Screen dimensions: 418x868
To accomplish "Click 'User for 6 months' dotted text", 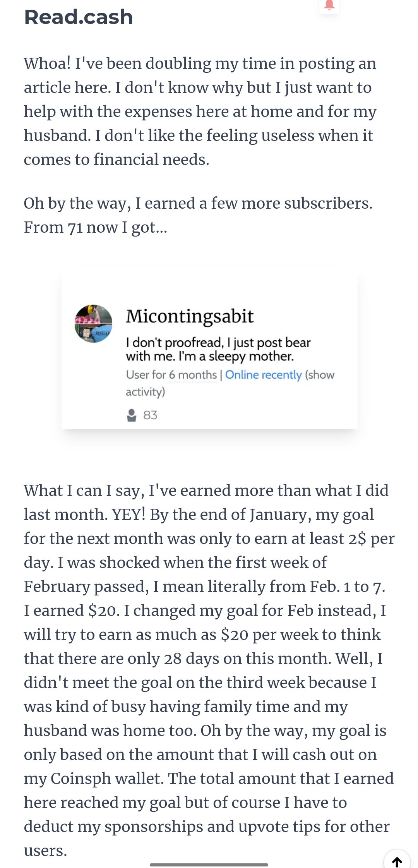I will [171, 375].
